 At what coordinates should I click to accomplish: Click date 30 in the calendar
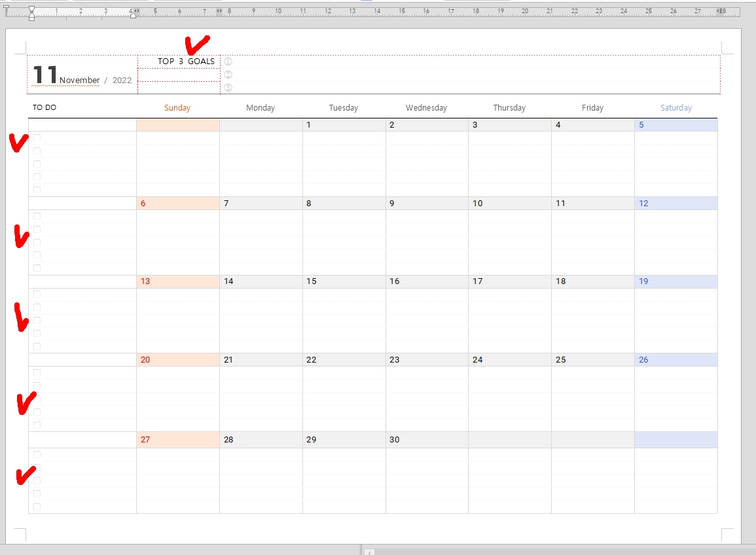pyautogui.click(x=395, y=440)
